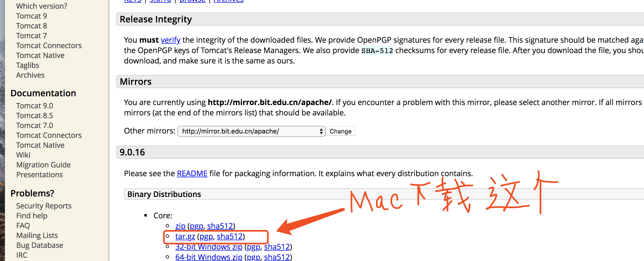Visit the Wiki link
Screen dimensions: 644x261
pos(23,155)
